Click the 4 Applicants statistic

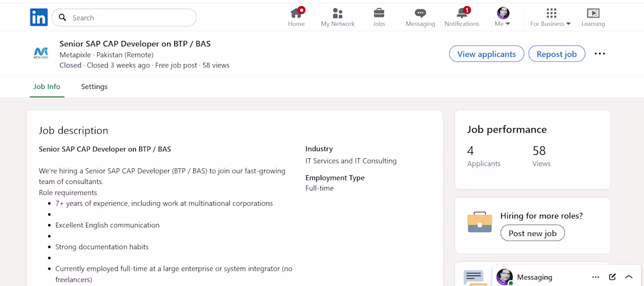[484, 156]
